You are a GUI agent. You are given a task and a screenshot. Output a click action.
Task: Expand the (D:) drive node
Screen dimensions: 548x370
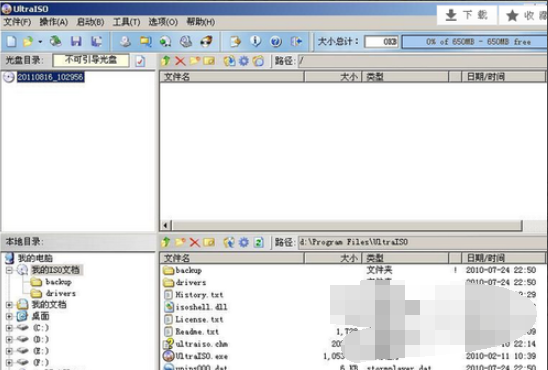(x=9, y=340)
